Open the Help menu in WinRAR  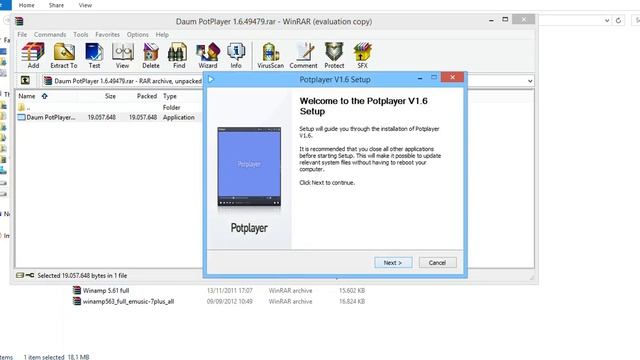tap(162, 35)
